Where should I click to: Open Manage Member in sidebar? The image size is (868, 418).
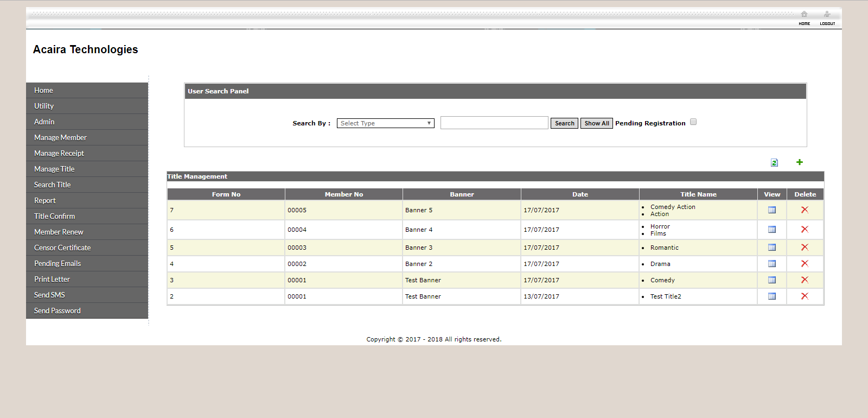[60, 138]
